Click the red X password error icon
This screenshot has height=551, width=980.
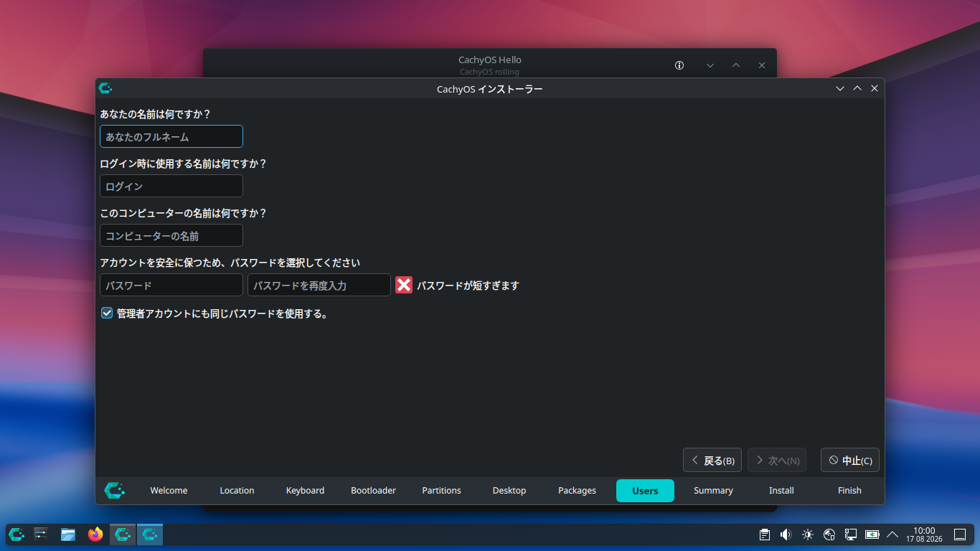click(x=404, y=285)
